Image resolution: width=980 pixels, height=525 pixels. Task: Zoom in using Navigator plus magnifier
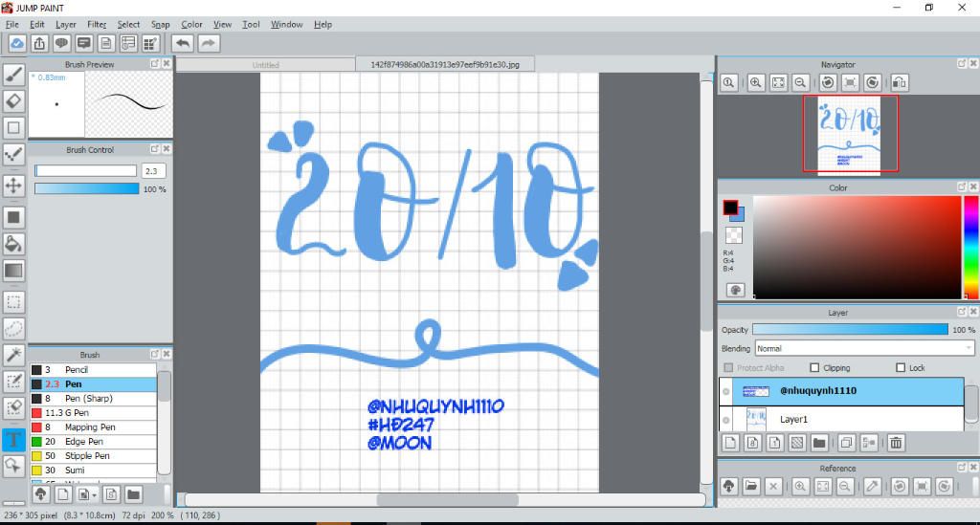(756, 82)
